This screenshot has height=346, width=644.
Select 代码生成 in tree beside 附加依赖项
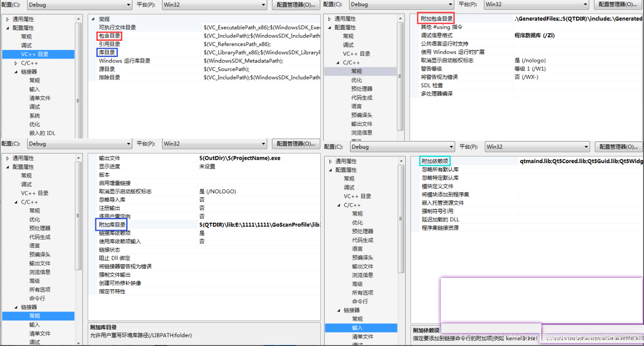pyautogui.click(x=362, y=240)
